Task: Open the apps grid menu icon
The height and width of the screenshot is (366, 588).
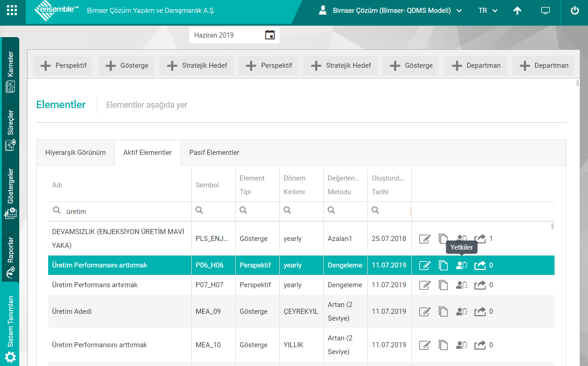Action: coord(12,11)
